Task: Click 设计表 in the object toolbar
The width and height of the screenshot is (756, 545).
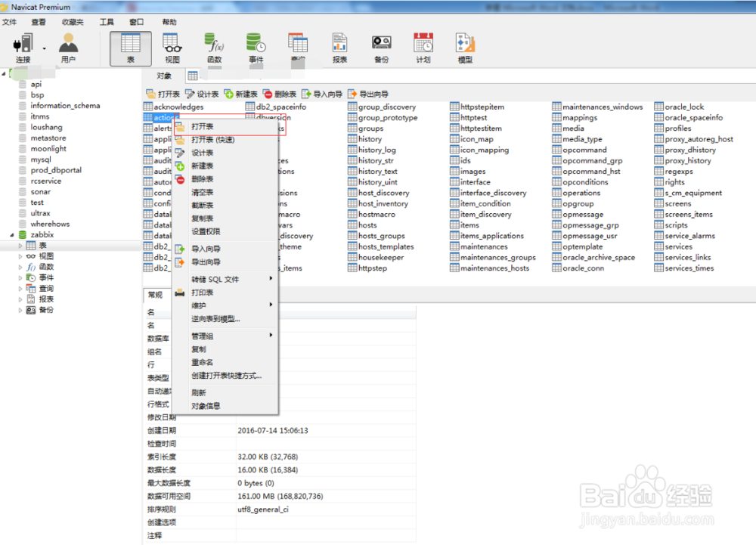Action: (202, 94)
